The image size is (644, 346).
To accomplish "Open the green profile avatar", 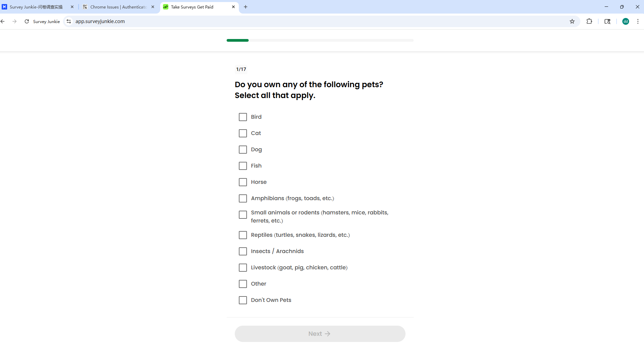I will pyautogui.click(x=625, y=21).
